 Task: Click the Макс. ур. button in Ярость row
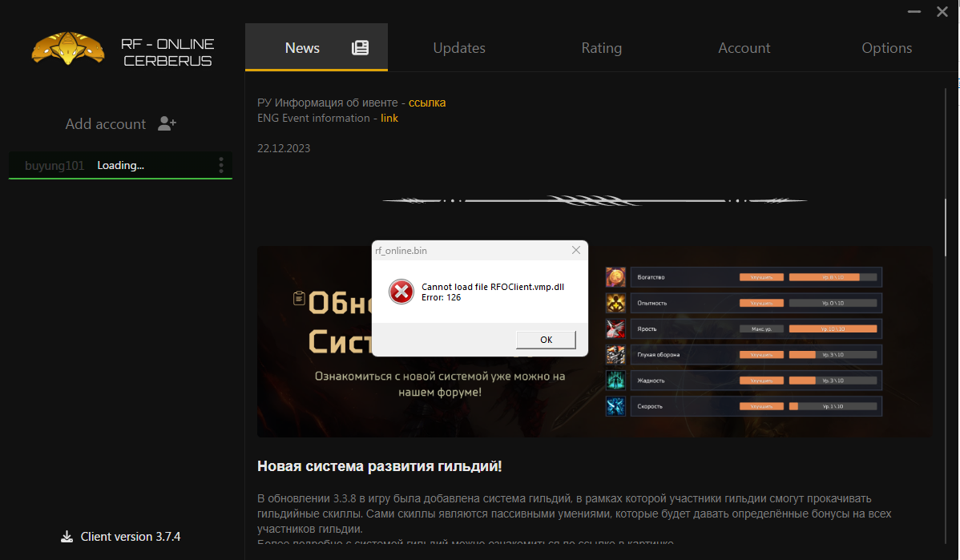pyautogui.click(x=761, y=328)
